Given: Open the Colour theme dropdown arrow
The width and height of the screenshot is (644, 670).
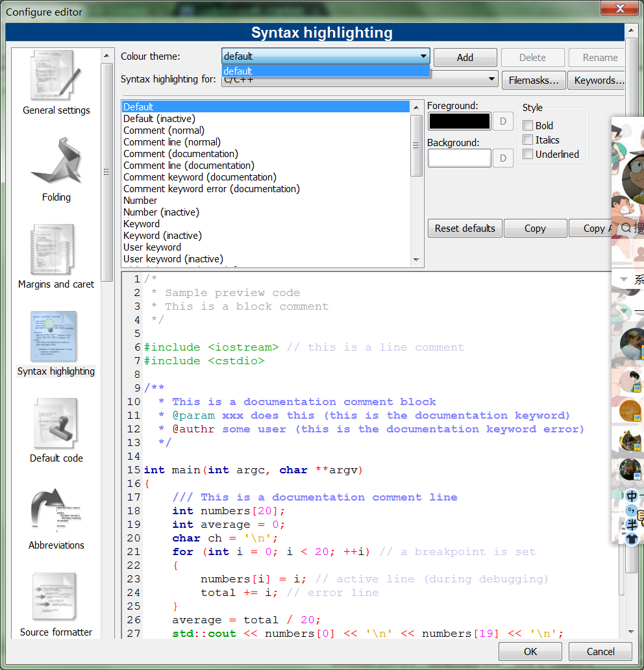Looking at the screenshot, I should (x=423, y=56).
